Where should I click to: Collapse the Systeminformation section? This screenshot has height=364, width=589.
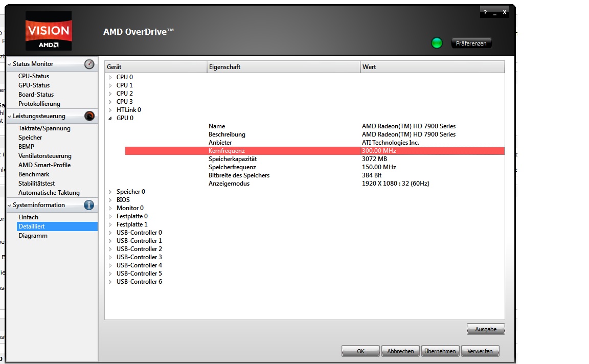coord(9,205)
